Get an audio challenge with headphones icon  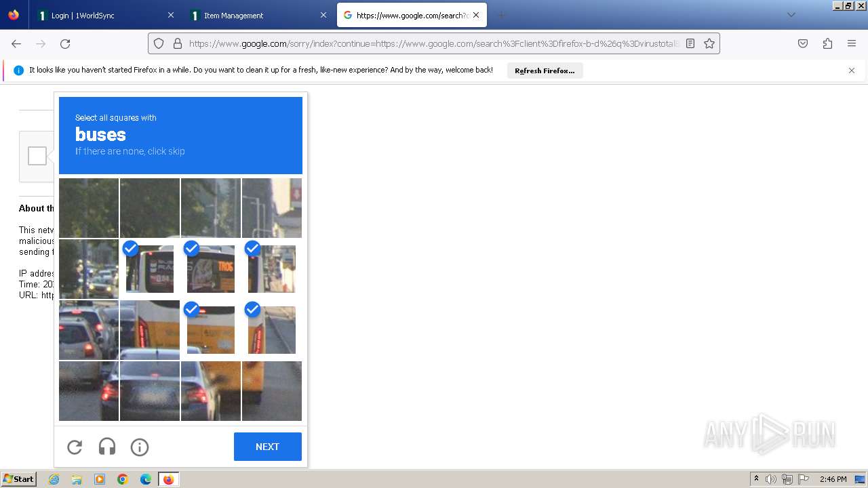tap(107, 447)
